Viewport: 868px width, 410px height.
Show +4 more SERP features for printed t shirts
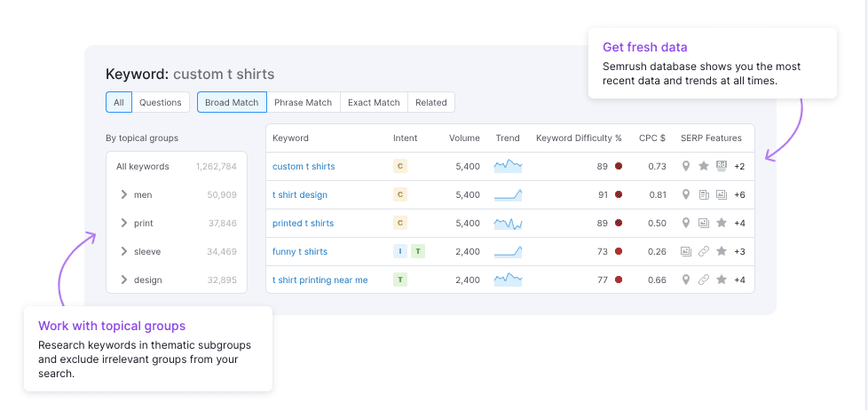click(x=739, y=223)
